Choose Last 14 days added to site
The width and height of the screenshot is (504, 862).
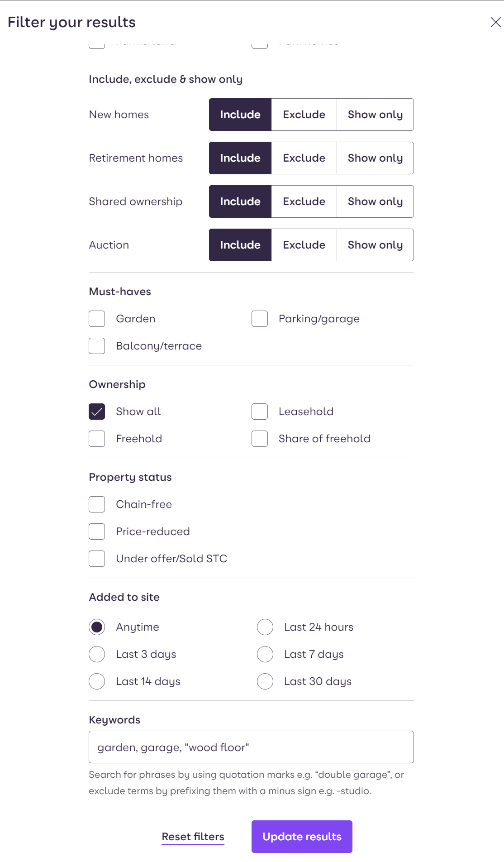pos(97,681)
